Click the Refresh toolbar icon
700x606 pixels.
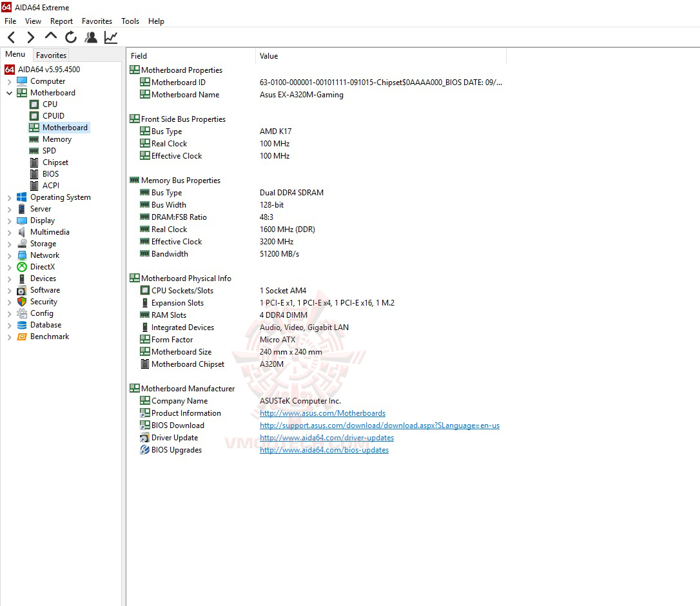click(x=70, y=37)
